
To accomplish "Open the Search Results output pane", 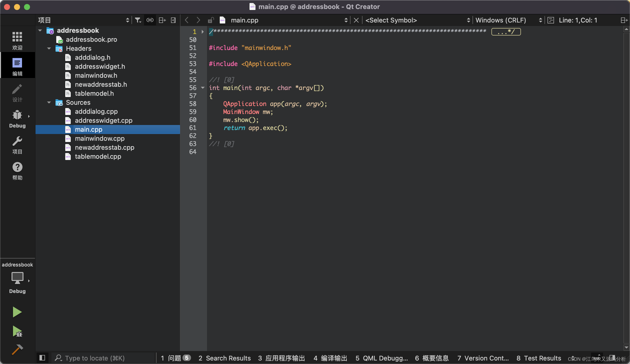I will tap(224, 358).
